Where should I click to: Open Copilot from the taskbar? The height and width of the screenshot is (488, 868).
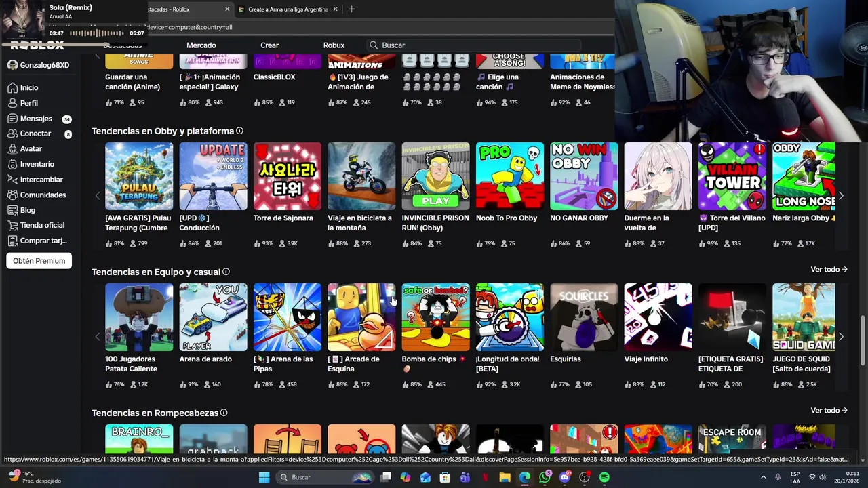click(x=406, y=477)
